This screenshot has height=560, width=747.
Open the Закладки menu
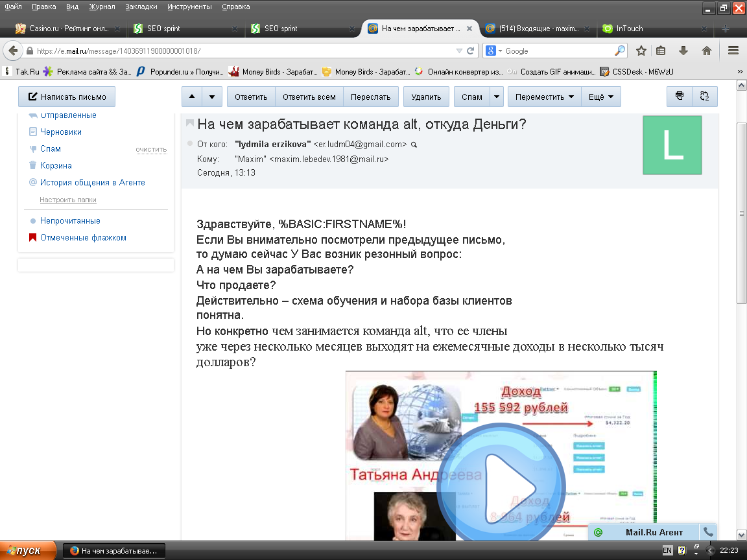pyautogui.click(x=141, y=6)
